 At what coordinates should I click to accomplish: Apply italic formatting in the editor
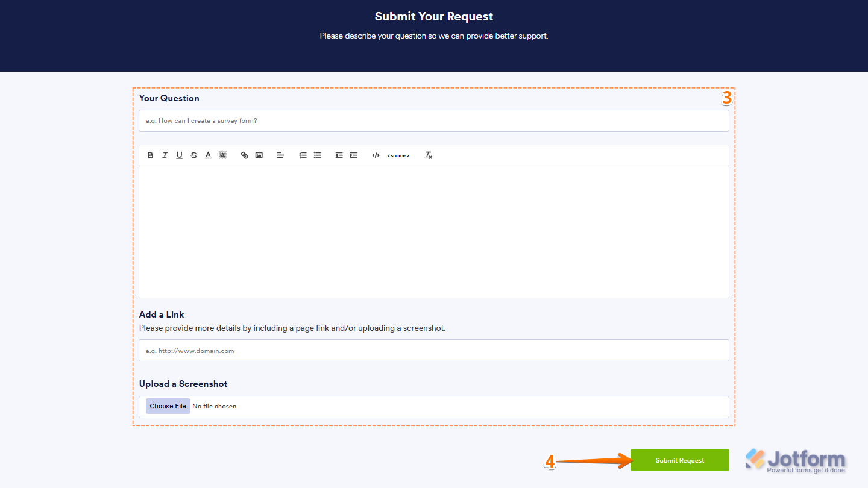coord(165,155)
